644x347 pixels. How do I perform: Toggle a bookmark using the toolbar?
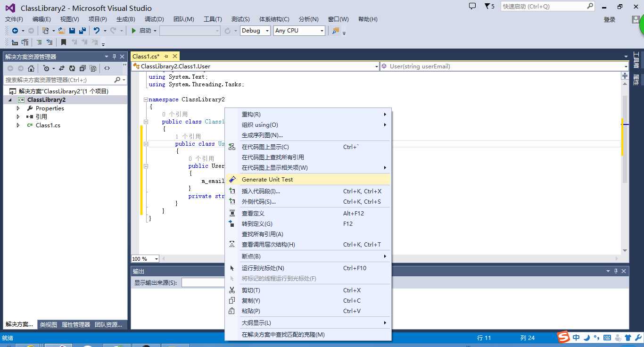point(64,42)
